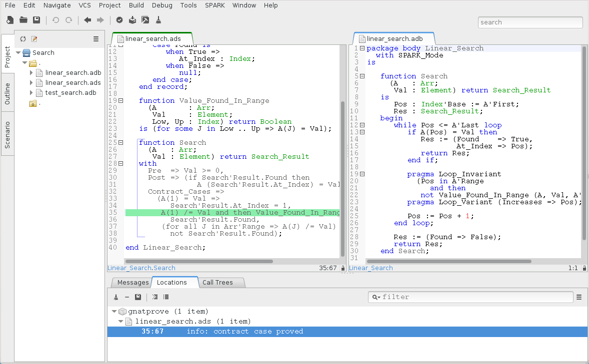Open the Debug menu

coord(162,5)
